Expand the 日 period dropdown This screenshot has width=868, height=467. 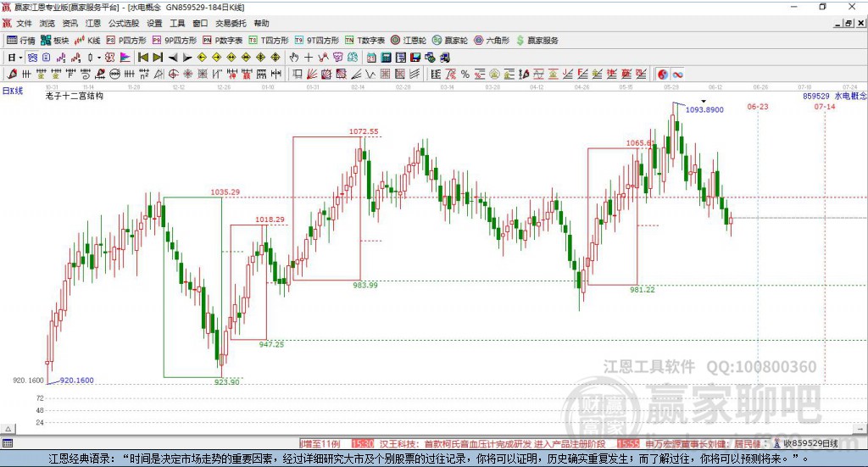pyautogui.click(x=20, y=58)
